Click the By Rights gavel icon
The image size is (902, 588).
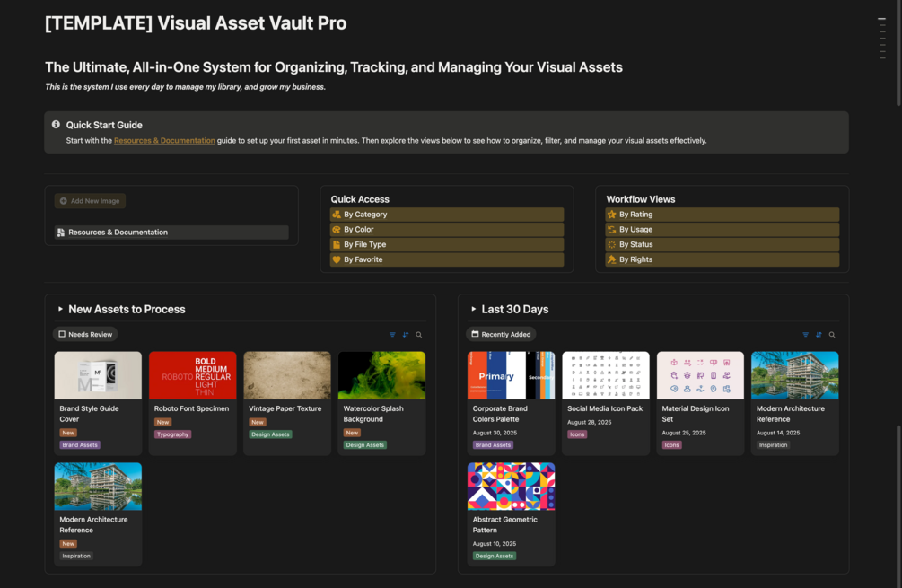611,259
